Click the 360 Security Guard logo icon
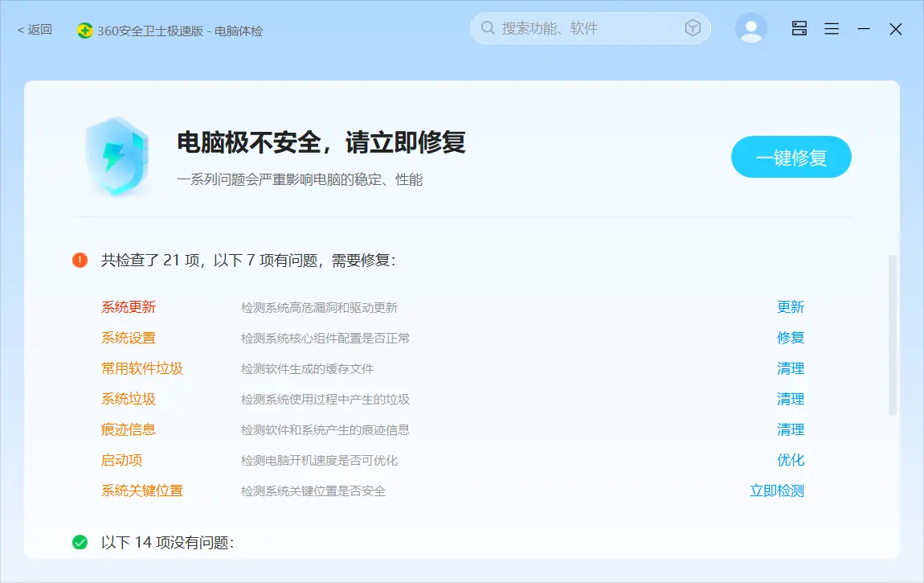 coord(85,31)
